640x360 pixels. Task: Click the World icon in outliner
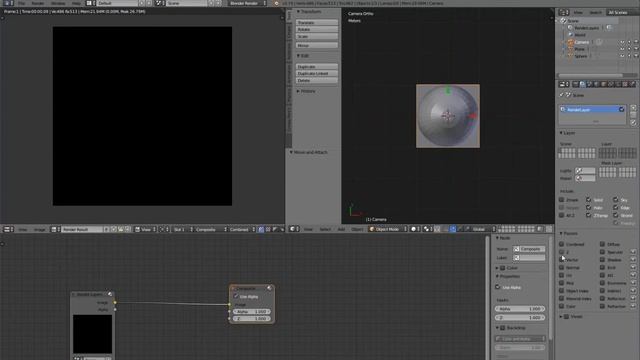pyautogui.click(x=571, y=35)
